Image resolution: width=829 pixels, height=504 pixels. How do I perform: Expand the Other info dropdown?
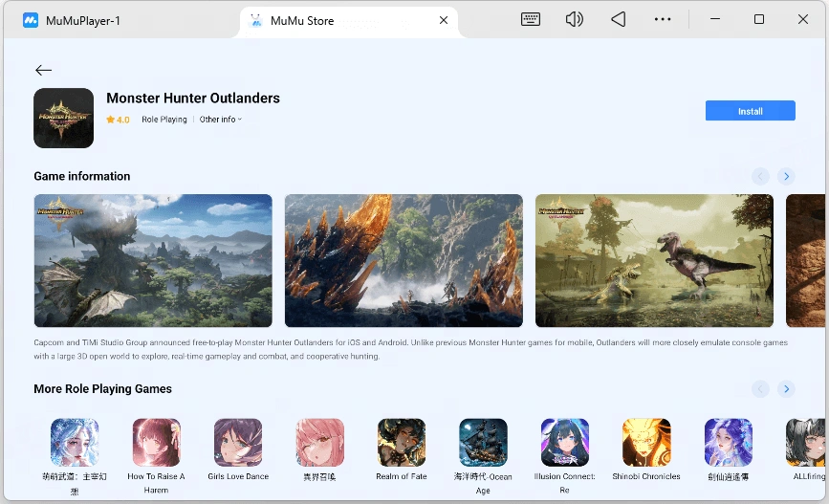pos(221,120)
